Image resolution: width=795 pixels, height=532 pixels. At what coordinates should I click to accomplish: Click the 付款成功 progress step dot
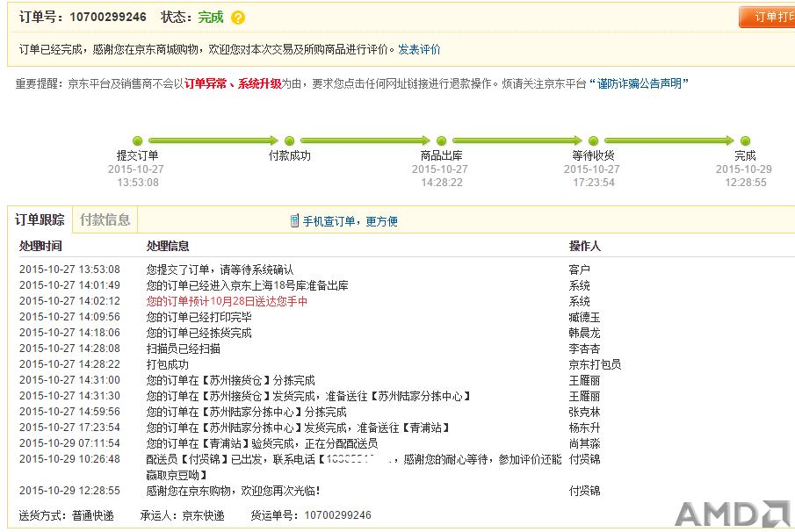(x=290, y=140)
